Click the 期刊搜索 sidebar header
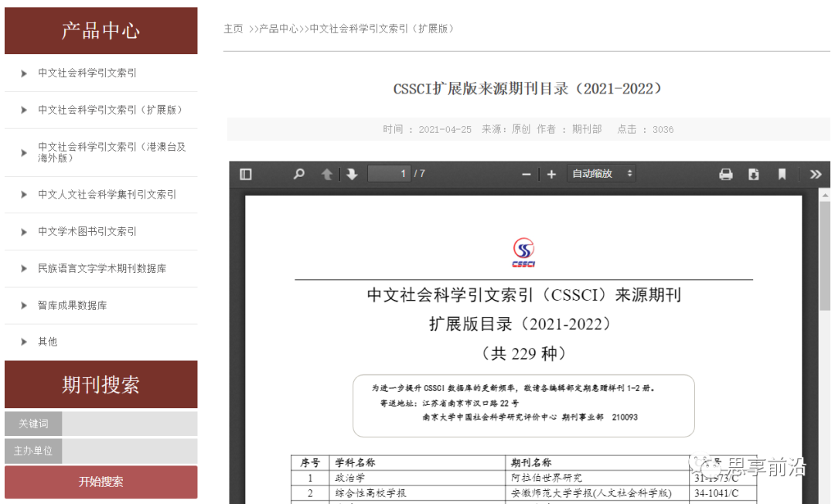 [101, 384]
